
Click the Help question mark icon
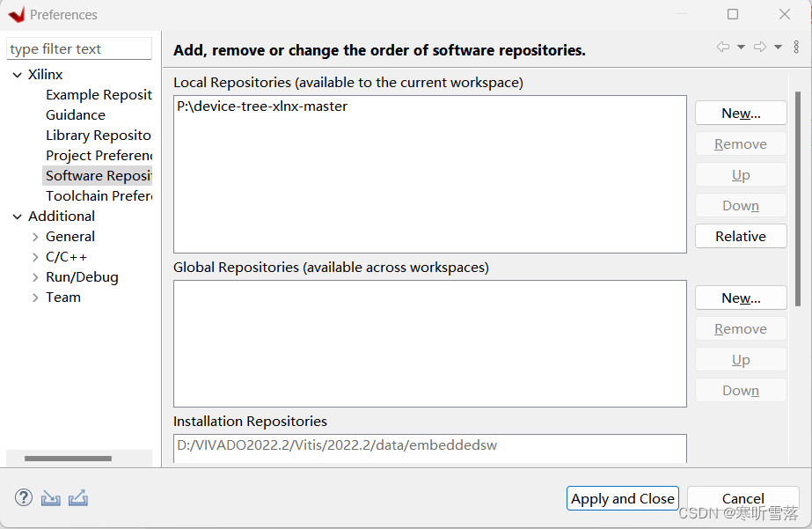(x=23, y=498)
